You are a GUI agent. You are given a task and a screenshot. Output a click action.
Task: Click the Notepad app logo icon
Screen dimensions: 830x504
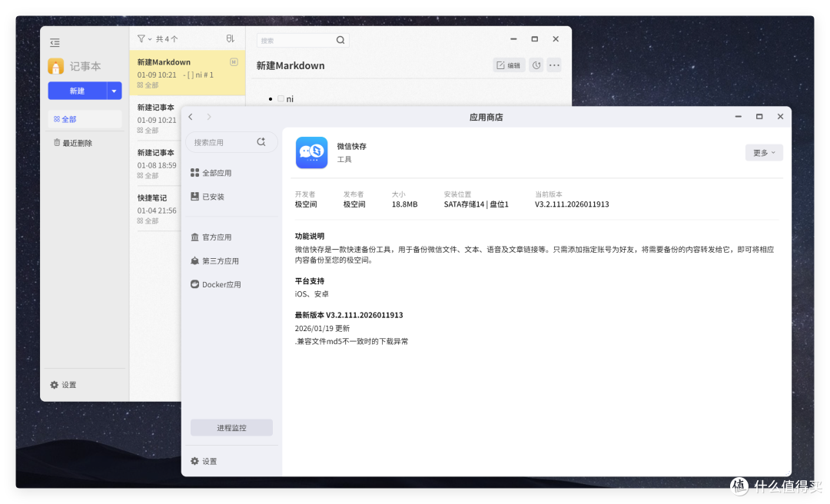pos(55,66)
